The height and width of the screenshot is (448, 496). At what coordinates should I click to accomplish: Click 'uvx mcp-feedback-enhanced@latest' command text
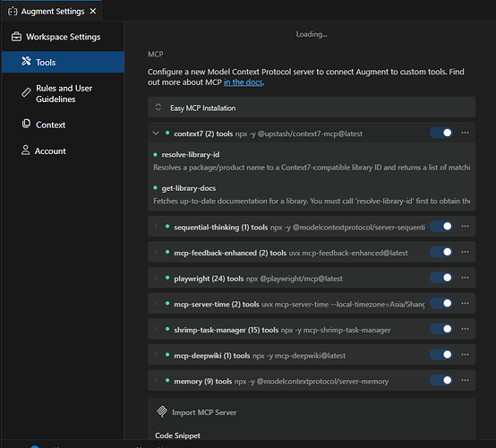pyautogui.click(x=348, y=253)
